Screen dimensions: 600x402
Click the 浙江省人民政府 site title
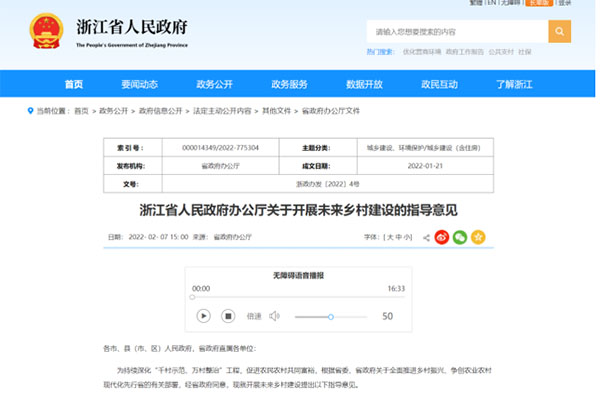coord(132,27)
